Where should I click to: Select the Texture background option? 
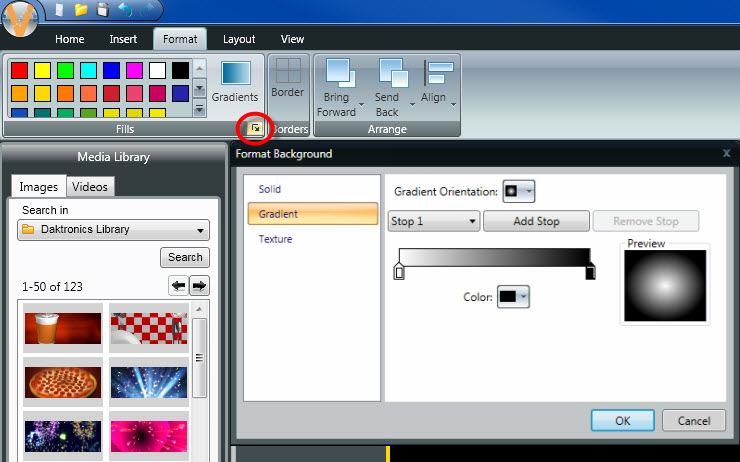pos(277,239)
